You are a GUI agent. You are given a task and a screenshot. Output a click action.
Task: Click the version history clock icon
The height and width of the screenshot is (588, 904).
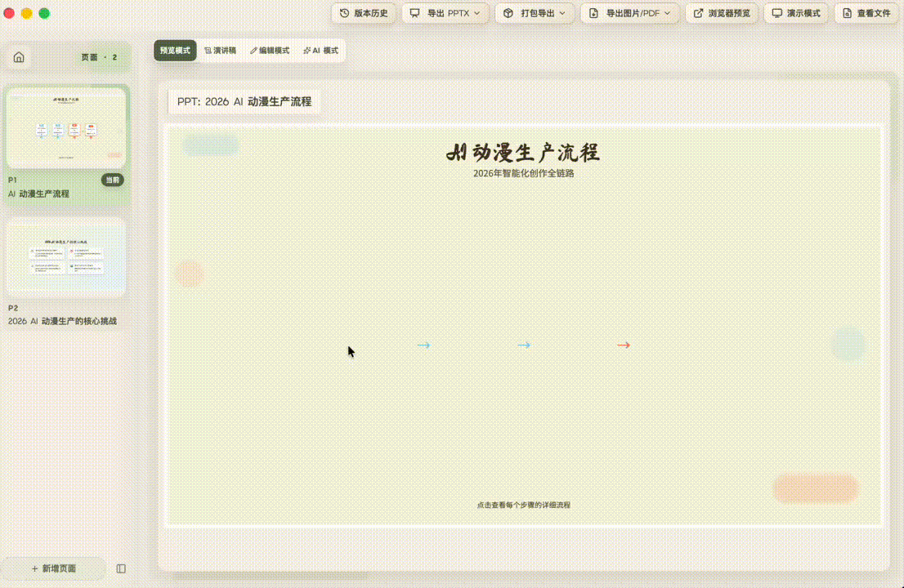click(x=344, y=13)
